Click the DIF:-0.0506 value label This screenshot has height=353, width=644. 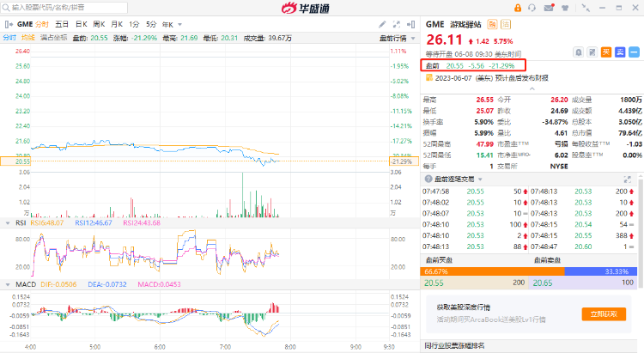tap(58, 284)
